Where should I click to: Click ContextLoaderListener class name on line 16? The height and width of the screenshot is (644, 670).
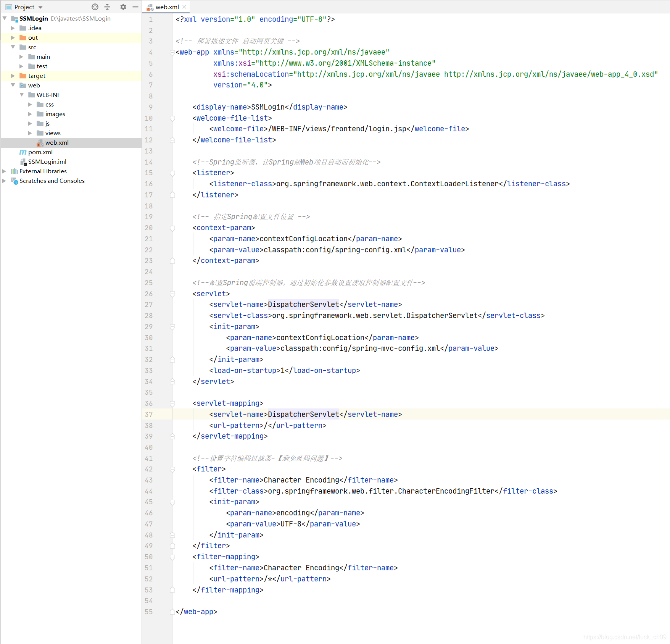coord(454,184)
